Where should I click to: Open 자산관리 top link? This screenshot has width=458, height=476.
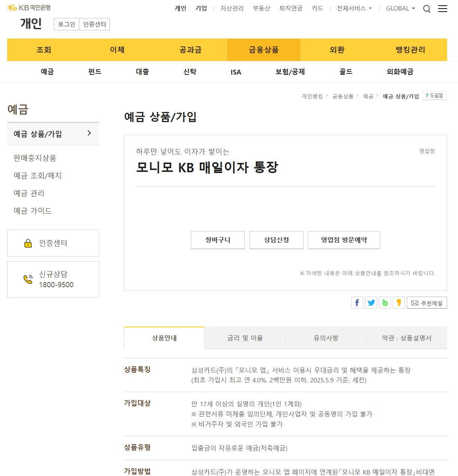click(x=232, y=8)
